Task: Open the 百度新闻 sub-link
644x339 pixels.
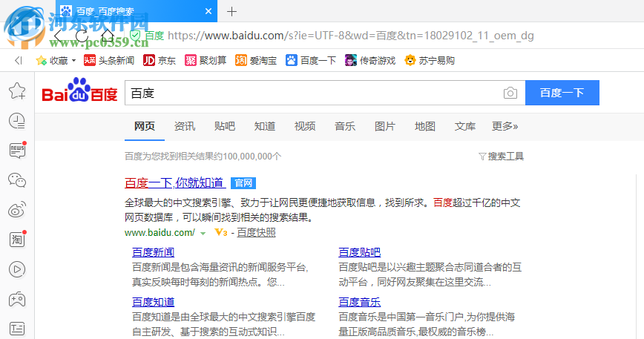Action: pos(153,252)
